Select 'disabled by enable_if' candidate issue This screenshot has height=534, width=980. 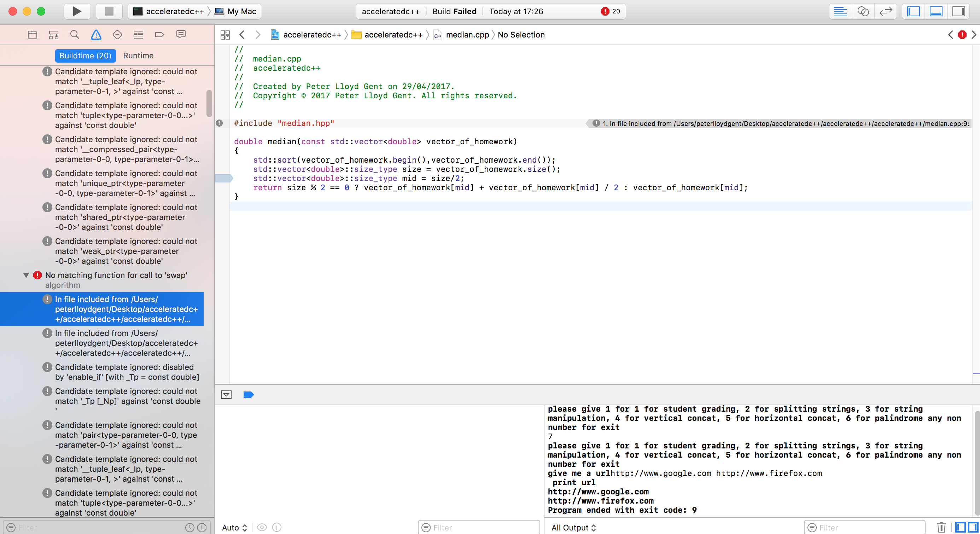coord(102,372)
